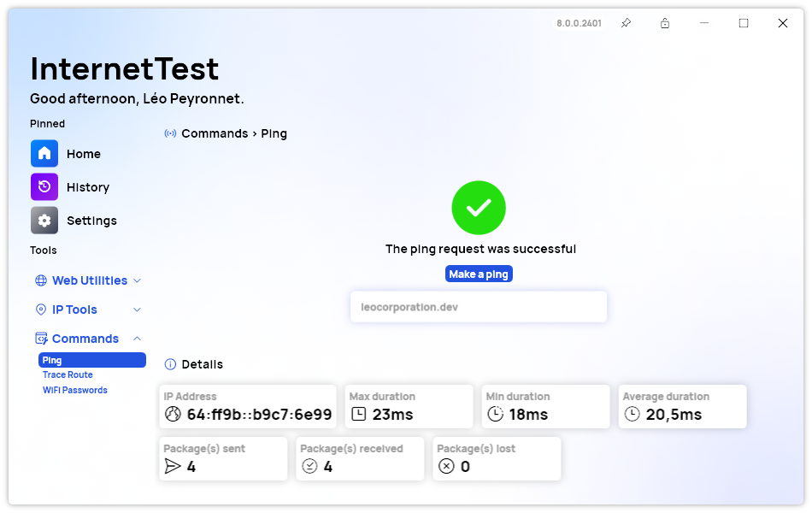
Task: Expand the IP Tools chevron
Action: [x=138, y=310]
